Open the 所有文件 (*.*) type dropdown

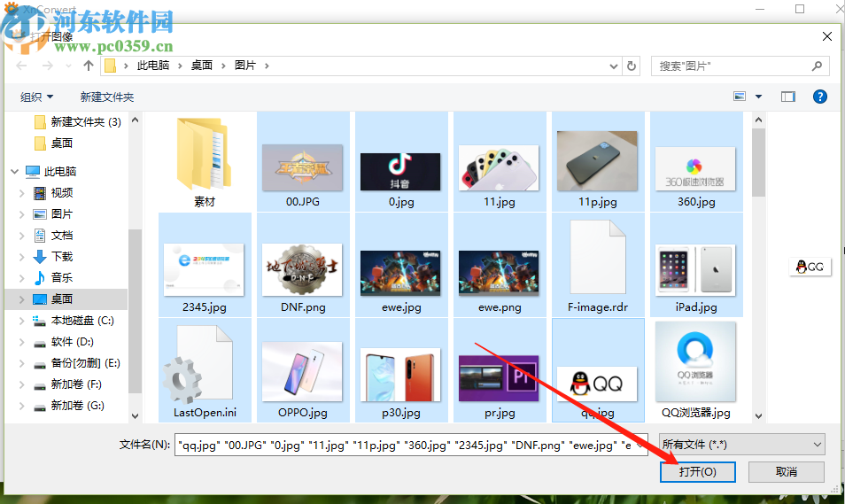tap(742, 445)
